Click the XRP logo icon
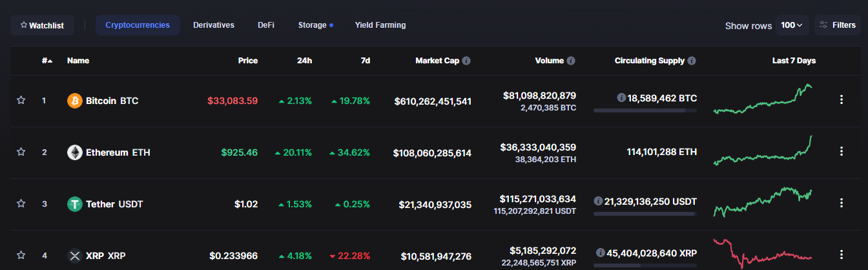868x270 pixels. click(75, 256)
